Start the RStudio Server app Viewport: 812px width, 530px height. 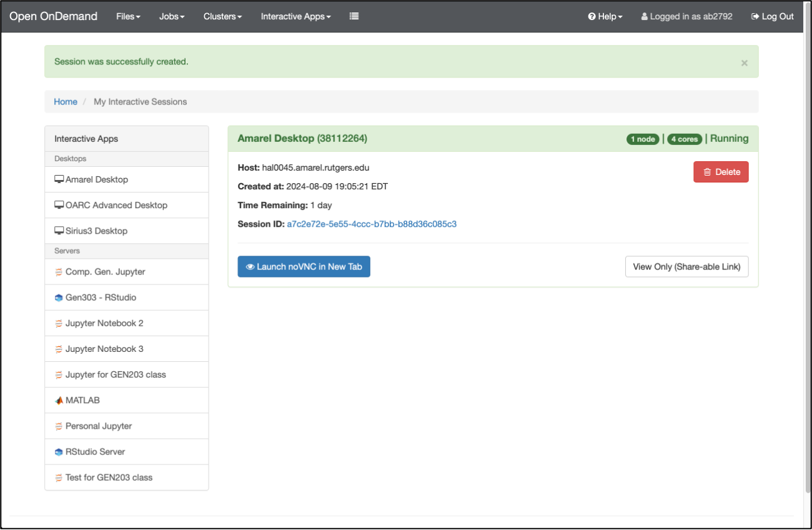(95, 451)
